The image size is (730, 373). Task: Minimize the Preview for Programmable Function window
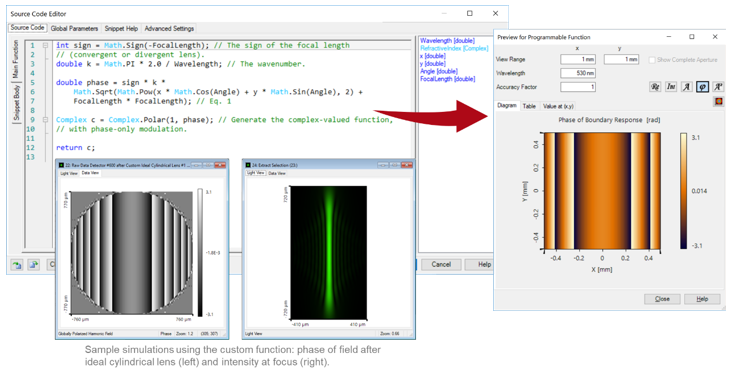[669, 37]
